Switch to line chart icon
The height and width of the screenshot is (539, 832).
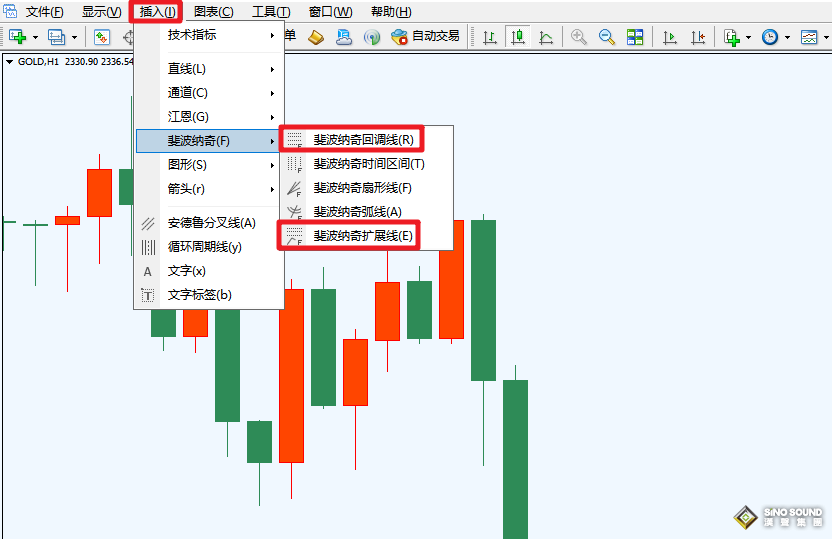(x=546, y=37)
